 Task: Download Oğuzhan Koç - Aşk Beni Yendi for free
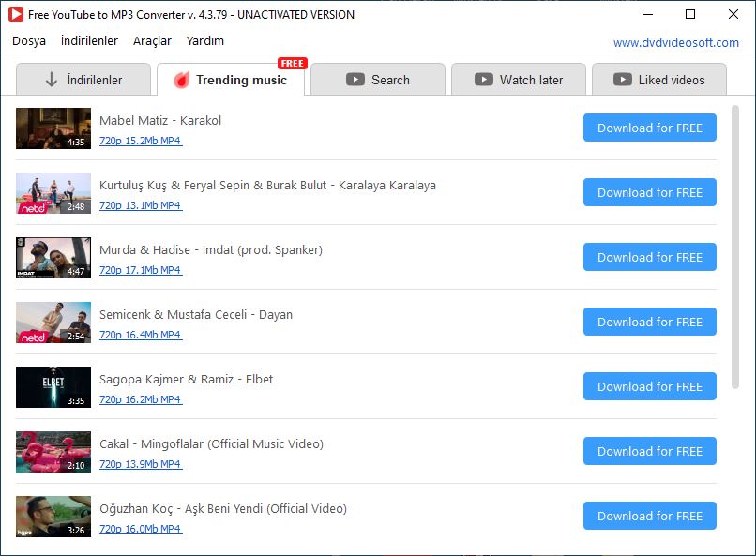pos(649,516)
